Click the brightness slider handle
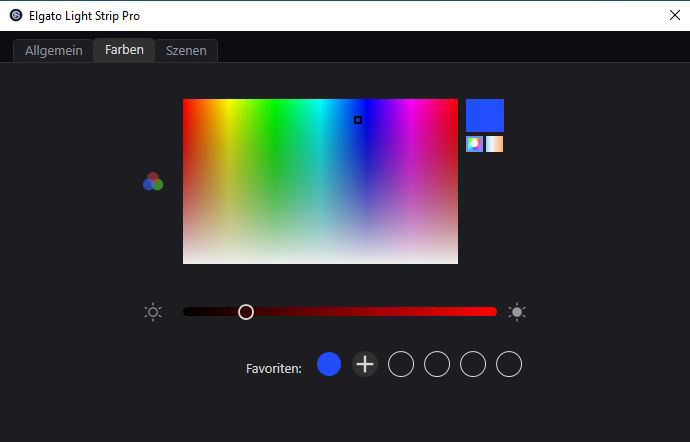 tap(246, 312)
